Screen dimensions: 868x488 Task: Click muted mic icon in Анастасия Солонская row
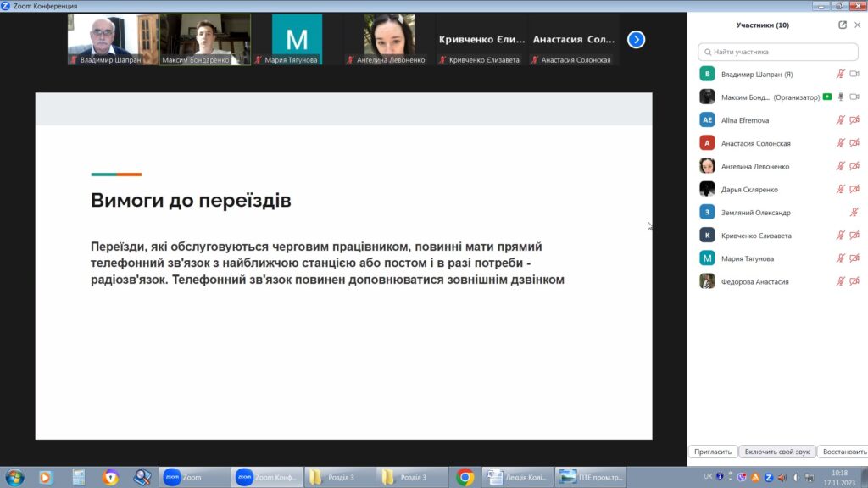[x=840, y=143]
